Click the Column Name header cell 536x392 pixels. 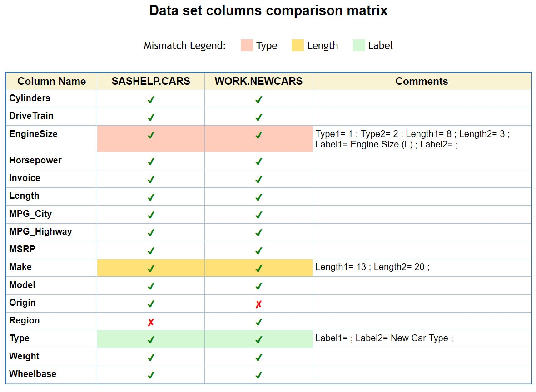click(x=51, y=81)
